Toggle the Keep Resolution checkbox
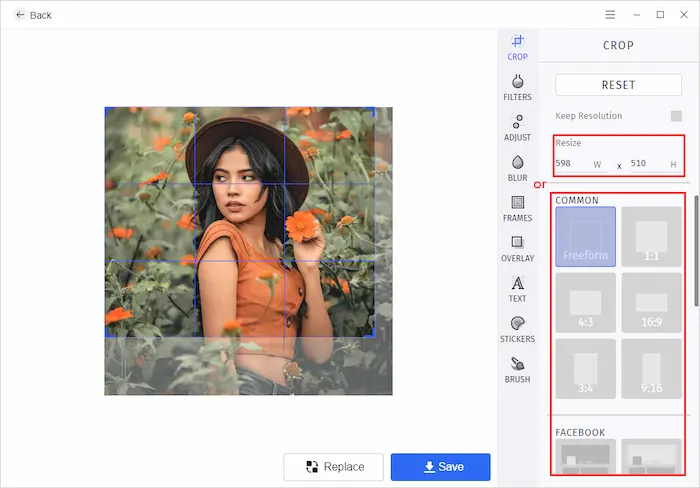 [676, 116]
